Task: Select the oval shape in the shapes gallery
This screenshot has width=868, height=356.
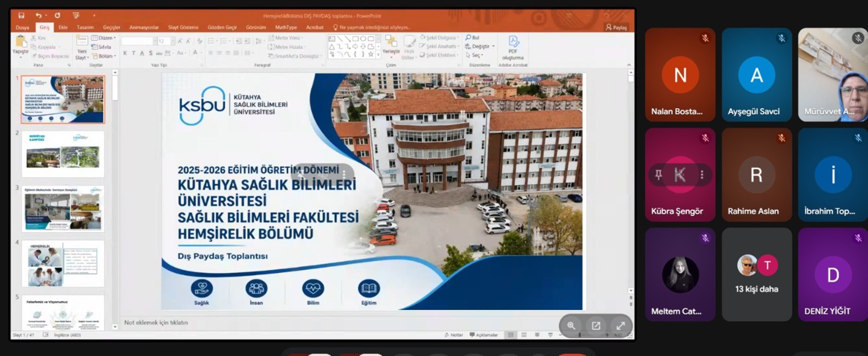Action: click(x=363, y=39)
